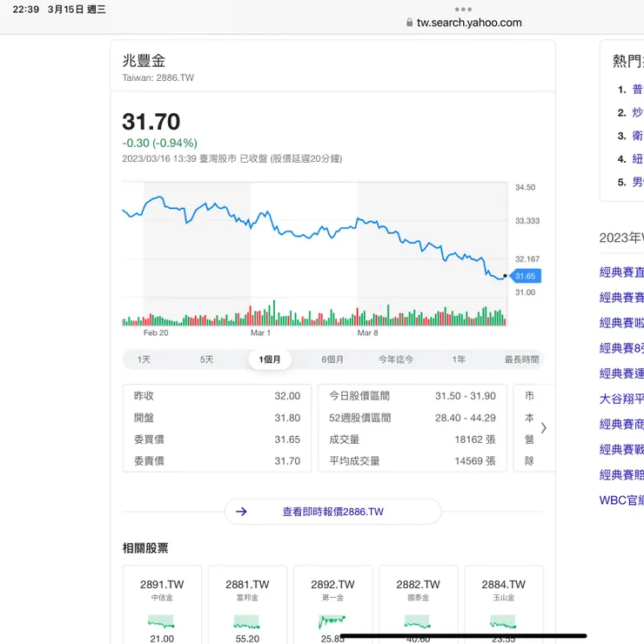
Task: Expand more stats with right chevron
Action: [x=543, y=428]
